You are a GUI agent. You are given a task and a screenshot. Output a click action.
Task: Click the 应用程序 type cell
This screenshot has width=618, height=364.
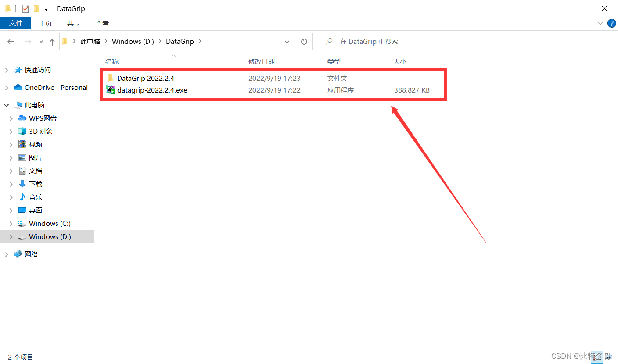click(341, 90)
